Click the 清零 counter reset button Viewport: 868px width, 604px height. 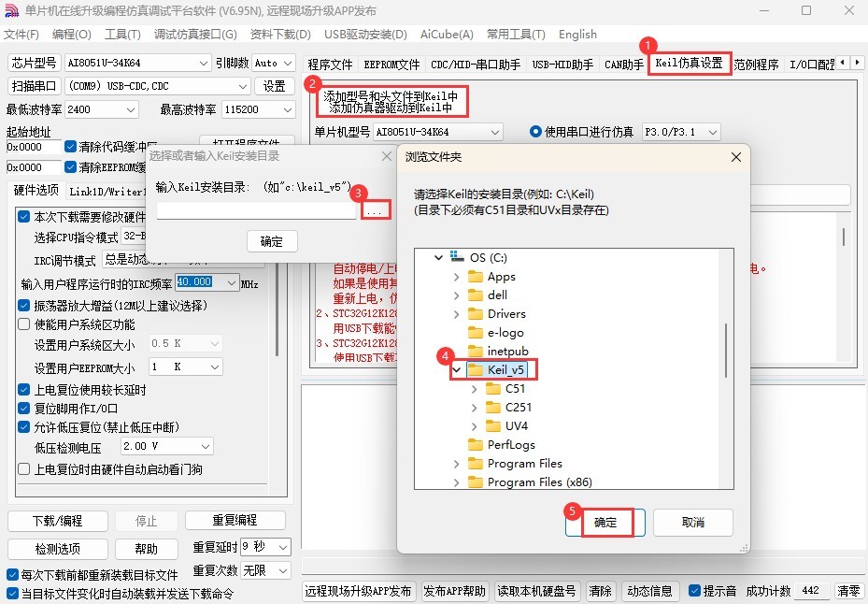tap(848, 591)
